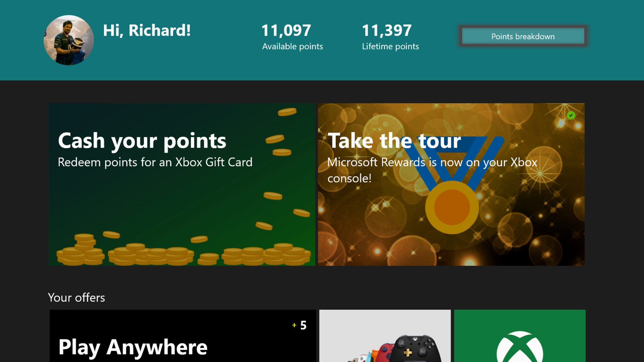Open the Play Anywhere offer tile
The width and height of the screenshot is (644, 362).
183,336
